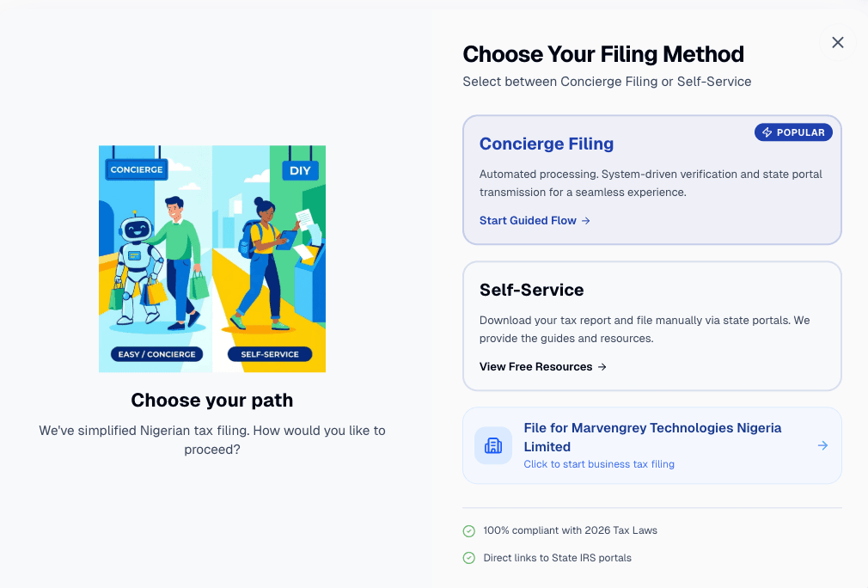Click the CONCIERGE sign in the illustration
Screen dimensions: 868x588
137,169
